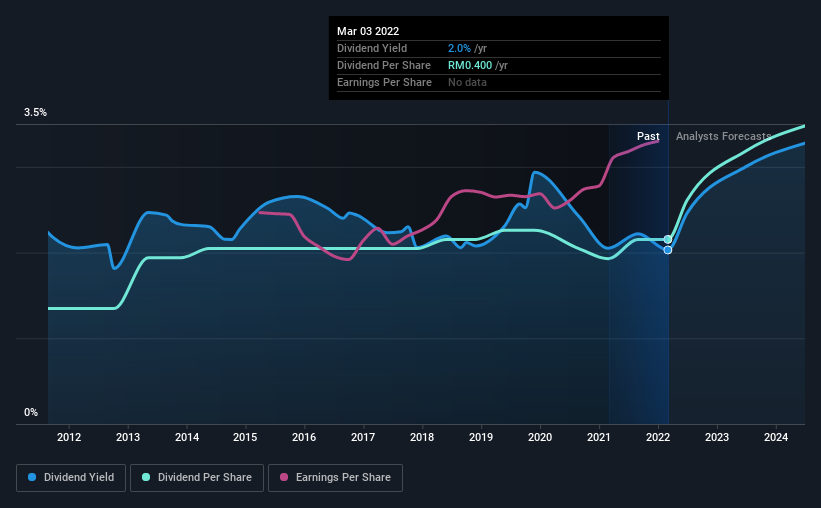
Task: Click the No data value in tooltip
Action: click(467, 82)
